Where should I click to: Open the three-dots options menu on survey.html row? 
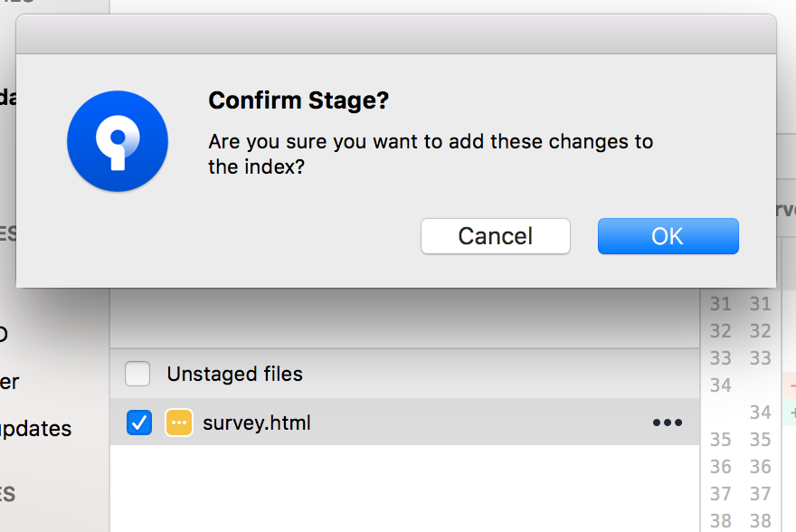(667, 422)
